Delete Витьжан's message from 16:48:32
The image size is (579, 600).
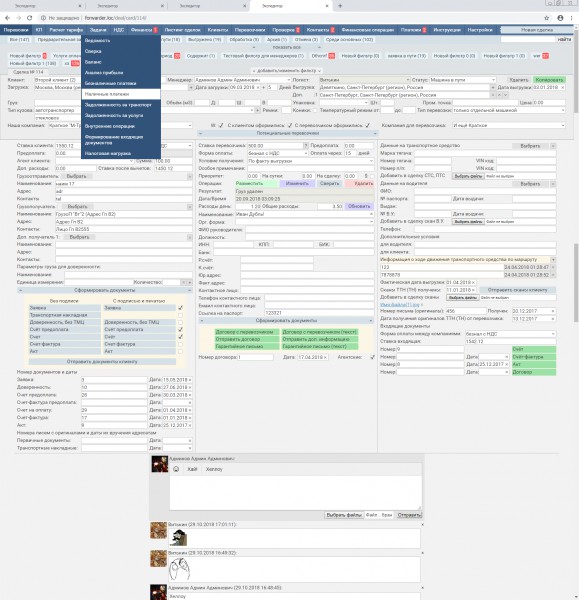pos(422,553)
